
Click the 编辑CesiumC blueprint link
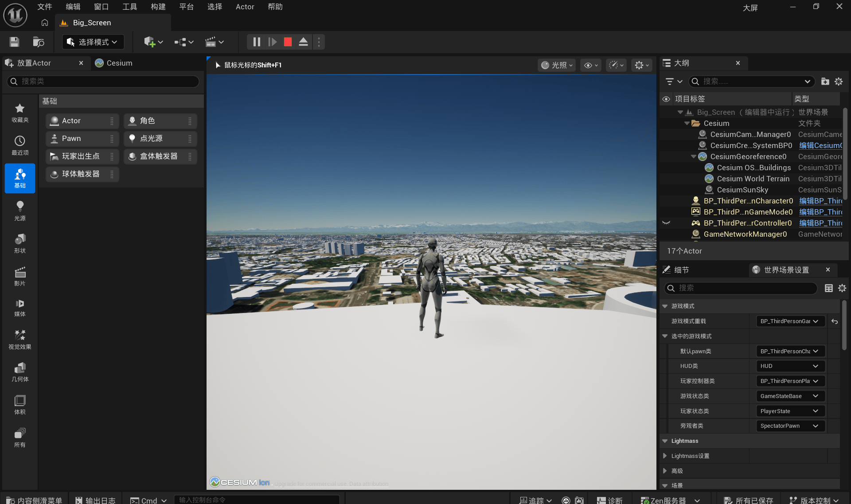[x=820, y=145]
